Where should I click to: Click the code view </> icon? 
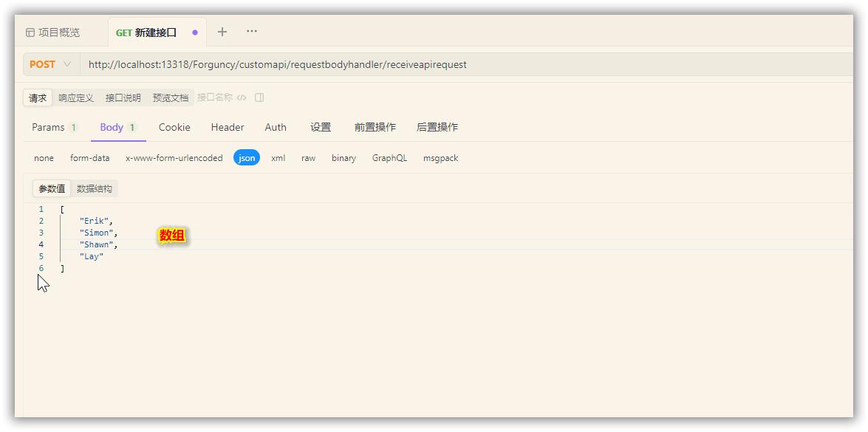click(x=242, y=96)
